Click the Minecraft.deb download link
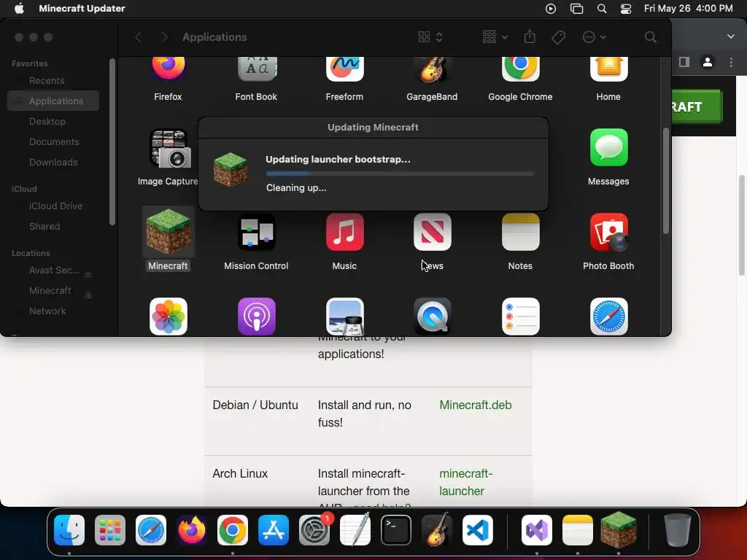Image resolution: width=747 pixels, height=560 pixels. coord(476,405)
